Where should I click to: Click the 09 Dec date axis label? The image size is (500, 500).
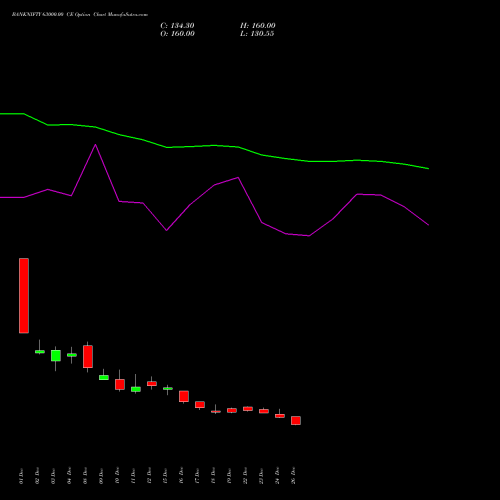point(101,476)
